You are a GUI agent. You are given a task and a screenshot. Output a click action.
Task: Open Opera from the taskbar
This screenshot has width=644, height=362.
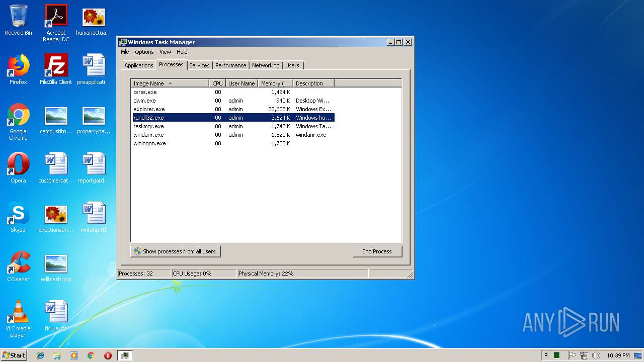pos(108,355)
